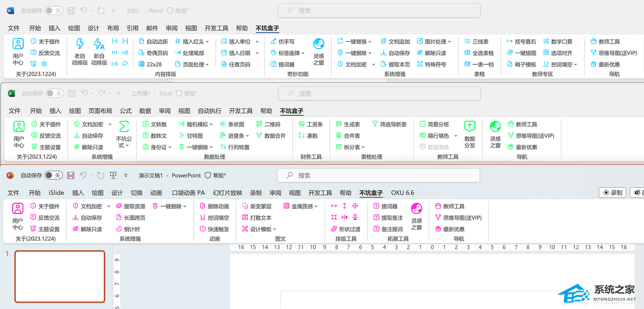Screen dimensions: 644x309
Task: Click the 录制 button in PowerPoint
Action: click(613, 193)
